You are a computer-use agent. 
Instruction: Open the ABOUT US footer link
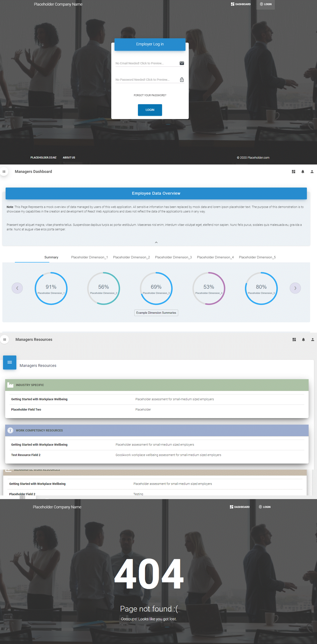(69, 157)
